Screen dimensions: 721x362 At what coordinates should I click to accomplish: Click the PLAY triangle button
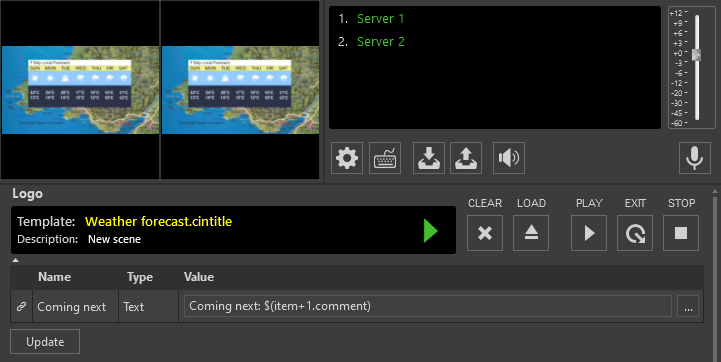[589, 233]
